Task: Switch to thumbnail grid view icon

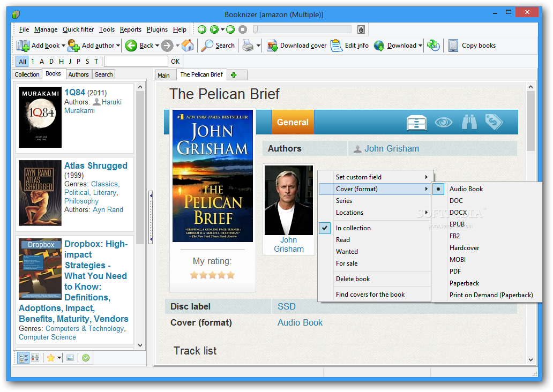Action: point(35,358)
